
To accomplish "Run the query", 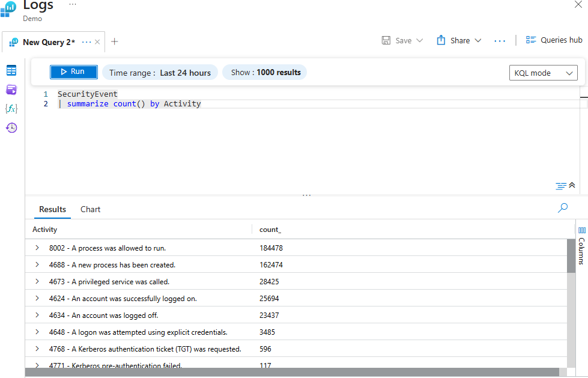I will point(74,72).
